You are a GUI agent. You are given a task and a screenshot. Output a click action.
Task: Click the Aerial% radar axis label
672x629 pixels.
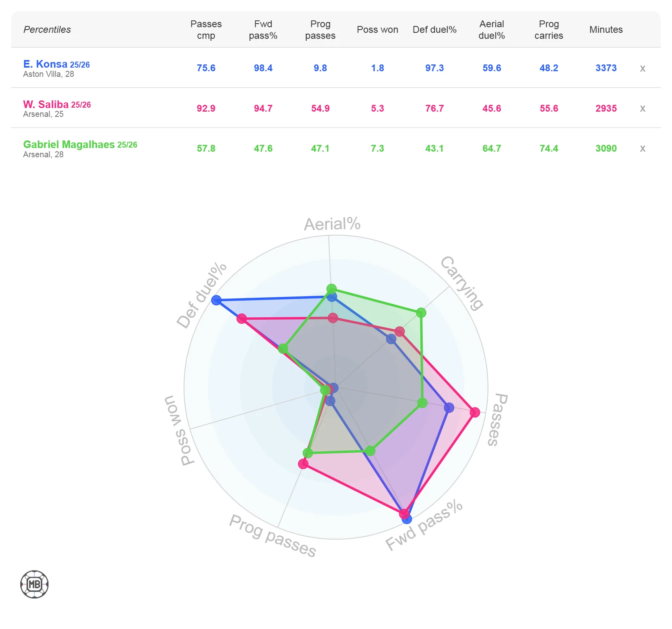332,224
